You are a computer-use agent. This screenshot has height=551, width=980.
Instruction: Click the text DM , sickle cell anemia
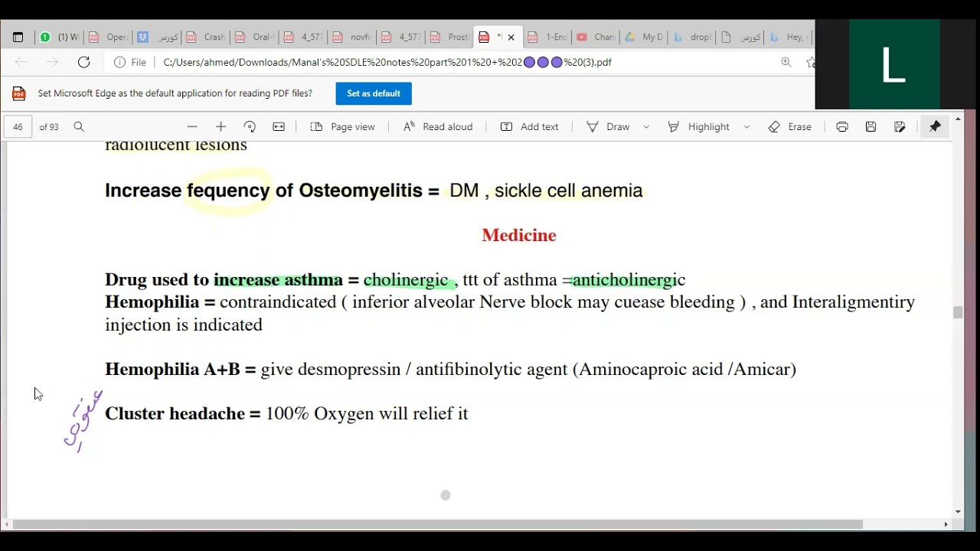[x=546, y=191]
